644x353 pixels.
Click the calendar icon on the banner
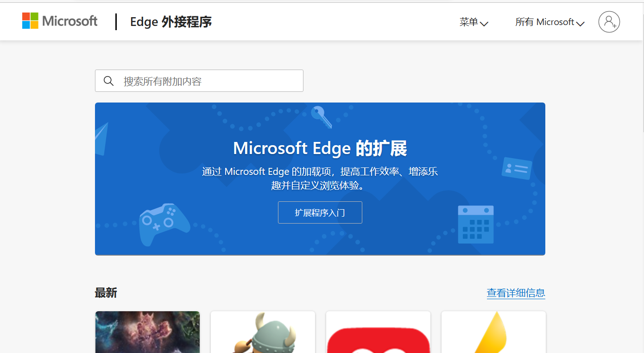point(475,225)
